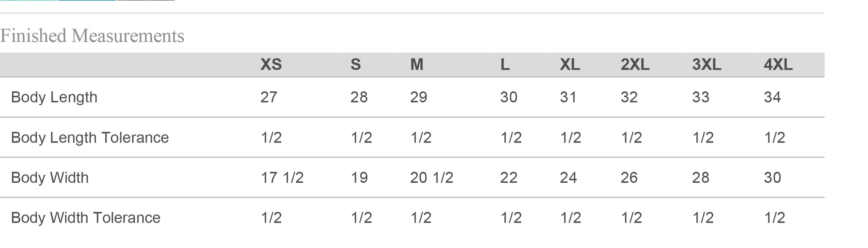Select the Body Width row label

[x=50, y=177]
